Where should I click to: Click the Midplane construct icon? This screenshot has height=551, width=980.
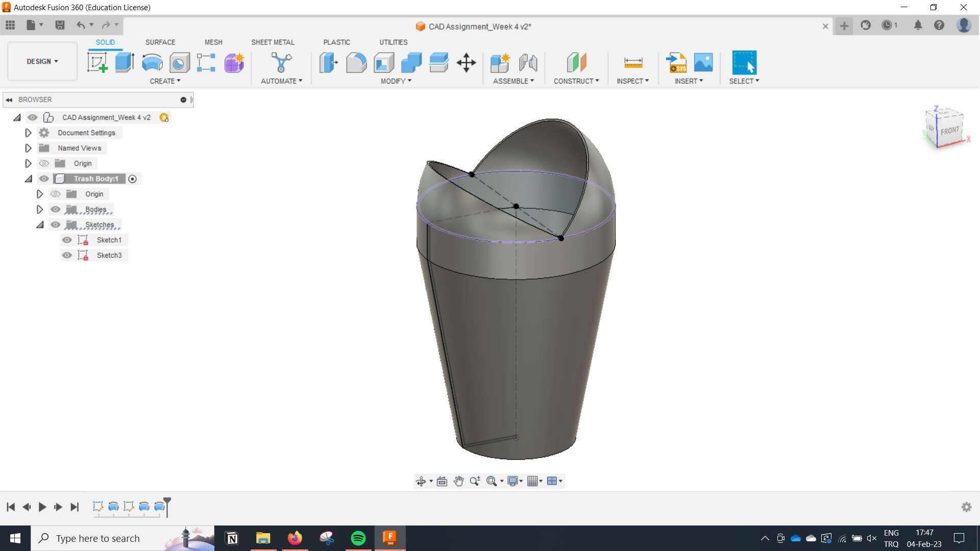click(576, 63)
